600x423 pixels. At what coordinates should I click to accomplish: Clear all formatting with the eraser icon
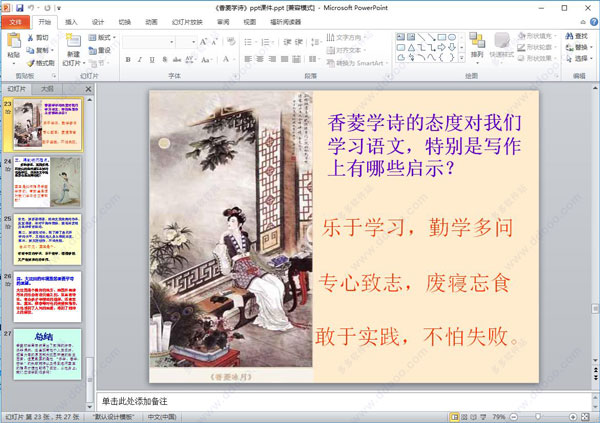[x=231, y=41]
